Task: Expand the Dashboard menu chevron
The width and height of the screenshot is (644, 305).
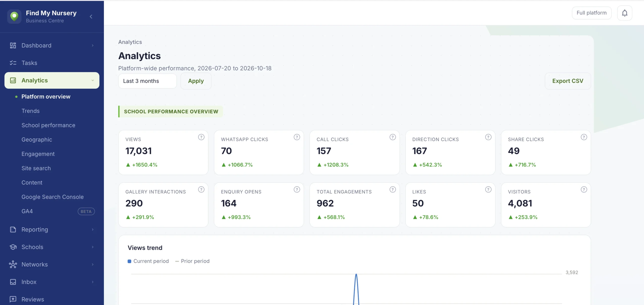Action: click(x=93, y=46)
